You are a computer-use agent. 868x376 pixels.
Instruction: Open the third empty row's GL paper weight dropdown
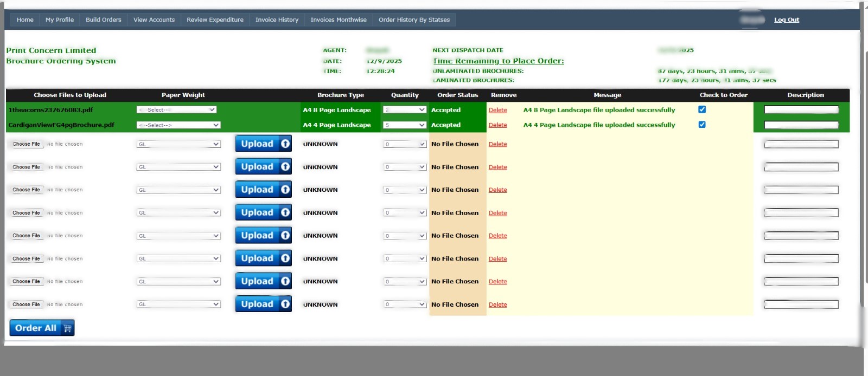tap(178, 190)
